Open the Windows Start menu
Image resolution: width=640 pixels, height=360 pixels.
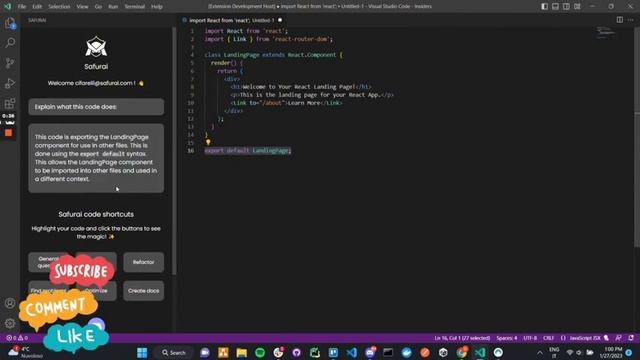[x=142, y=352]
